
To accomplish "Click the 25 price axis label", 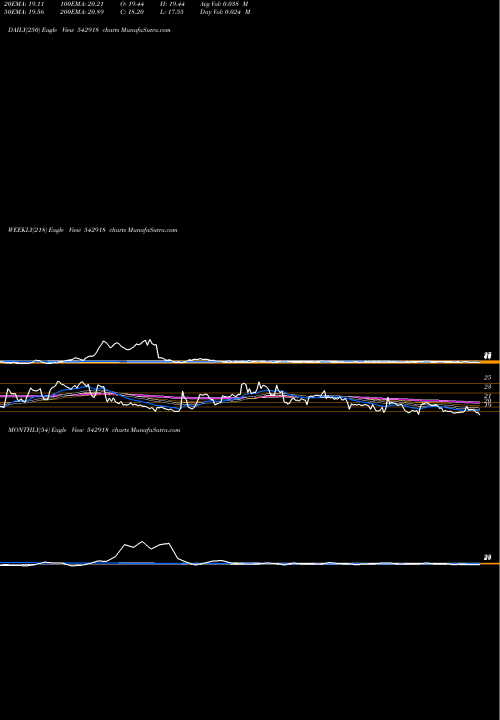I will point(488,377).
